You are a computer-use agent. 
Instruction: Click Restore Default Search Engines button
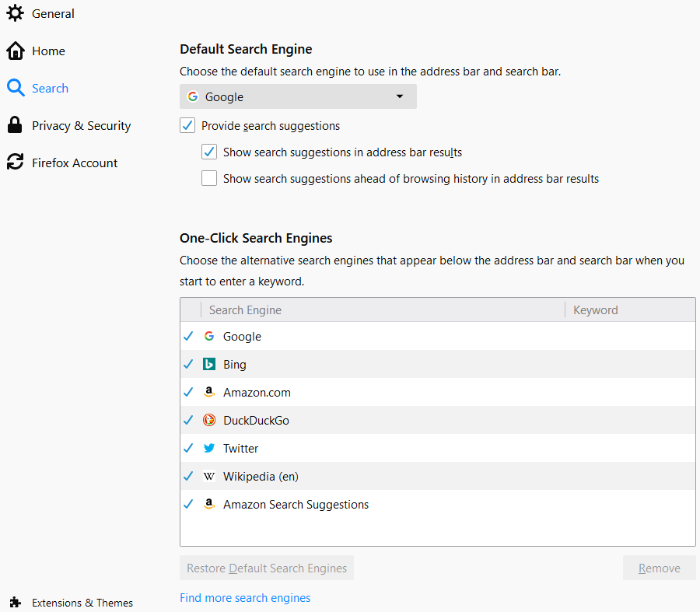tap(267, 568)
